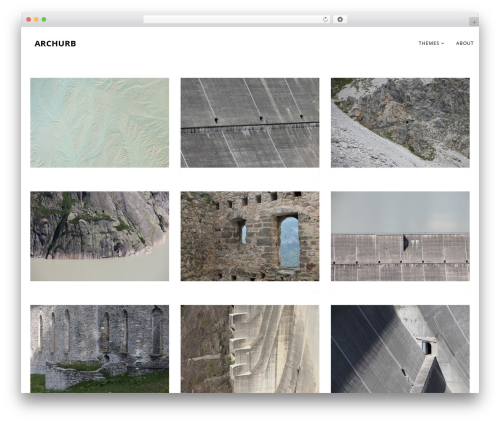This screenshot has width=500, height=423.
Task: Open the cliff above grey lake thumbnail
Action: 100,236
